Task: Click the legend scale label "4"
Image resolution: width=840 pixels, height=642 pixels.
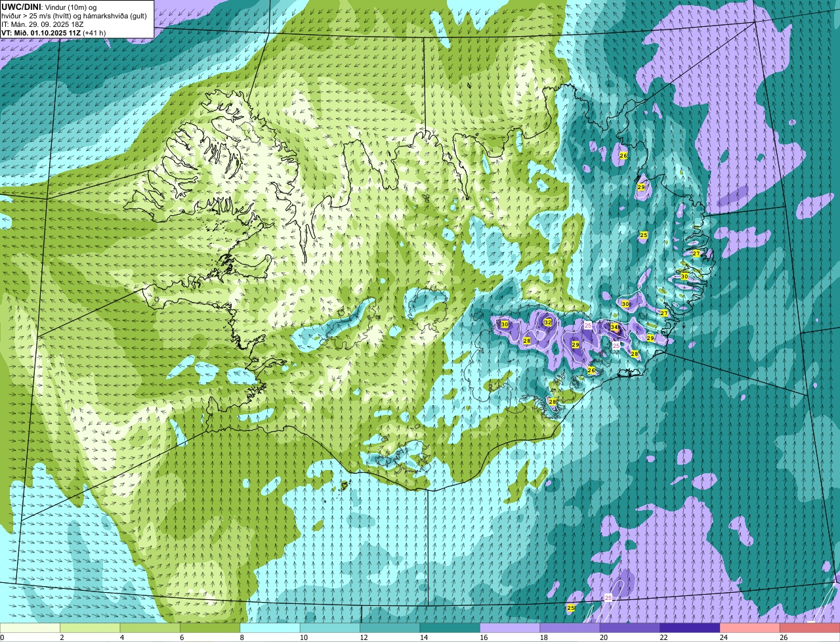Action: point(121,637)
